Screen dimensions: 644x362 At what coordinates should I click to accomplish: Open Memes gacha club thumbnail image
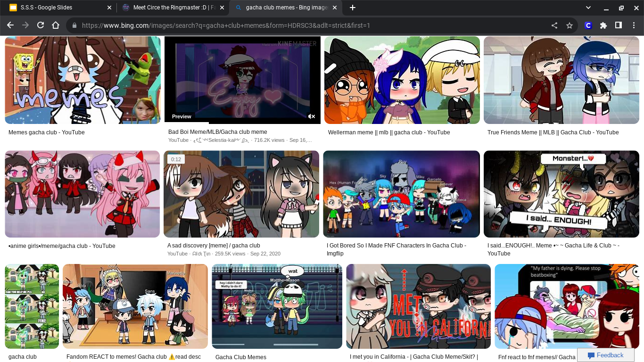pos(83,80)
